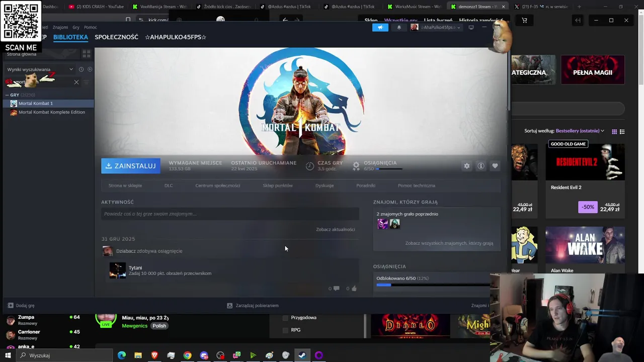The width and height of the screenshot is (644, 362).
Task: Open Steam from taskbar
Action: pos(302,355)
